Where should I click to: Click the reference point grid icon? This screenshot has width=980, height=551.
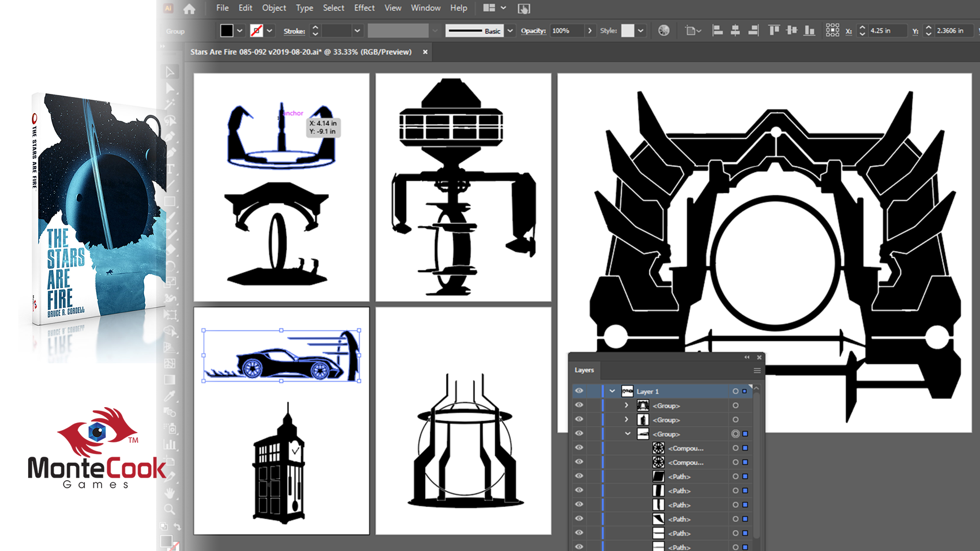pyautogui.click(x=832, y=31)
